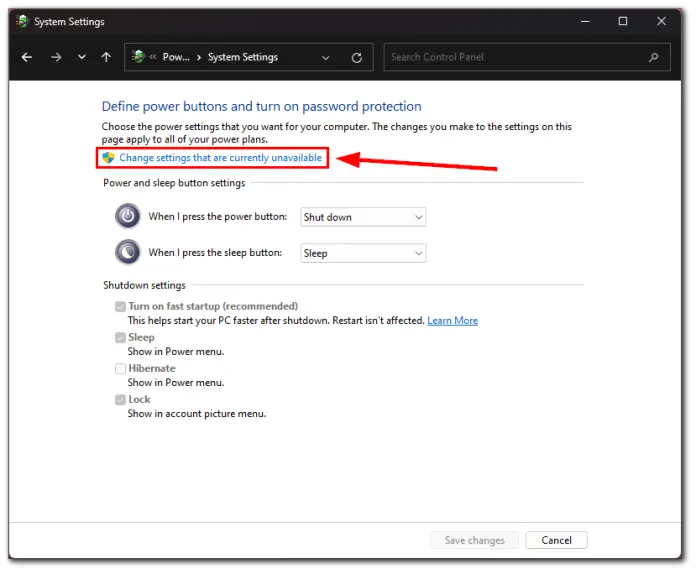Image resolution: width=696 pixels, height=574 pixels.
Task: Close the System Settings window
Action: [661, 21]
